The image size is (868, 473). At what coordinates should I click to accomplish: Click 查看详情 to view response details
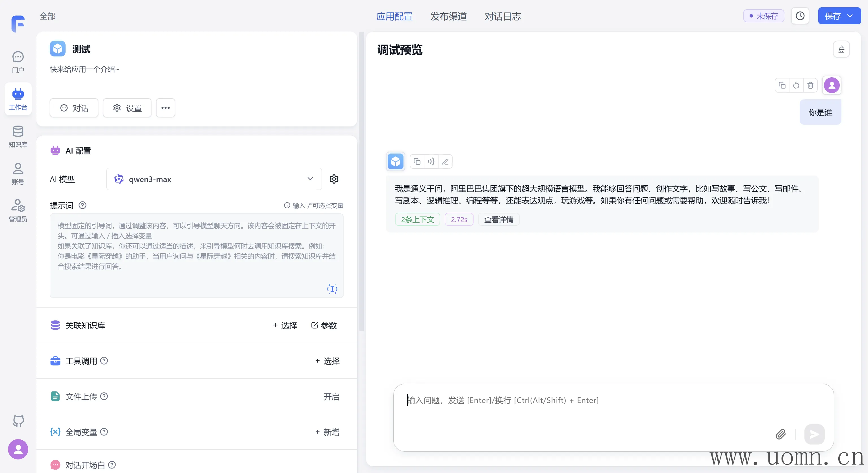click(498, 220)
